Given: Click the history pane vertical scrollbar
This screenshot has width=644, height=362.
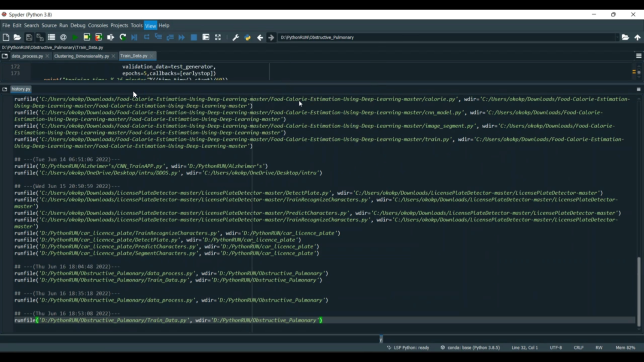Looking at the screenshot, I should click(x=639, y=292).
